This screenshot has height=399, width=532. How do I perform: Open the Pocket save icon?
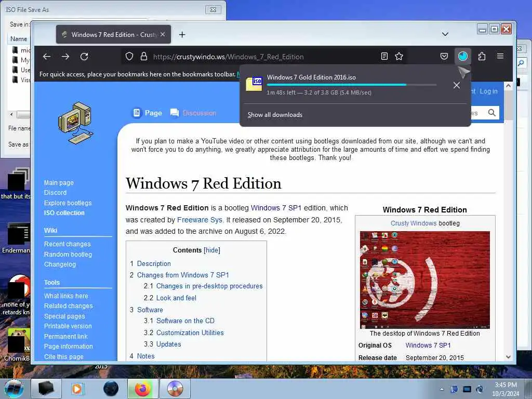pos(444,56)
